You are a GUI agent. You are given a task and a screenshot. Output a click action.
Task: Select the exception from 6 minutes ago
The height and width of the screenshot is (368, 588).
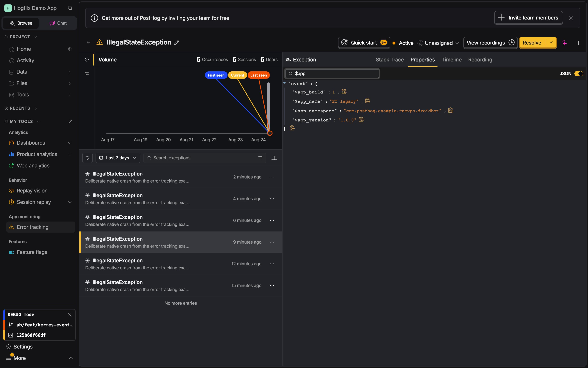pos(181,220)
